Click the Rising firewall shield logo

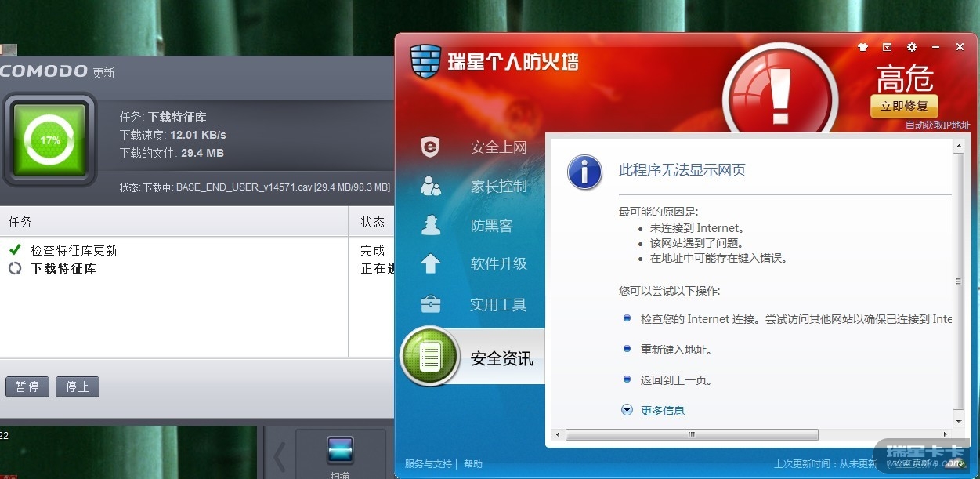click(426, 60)
